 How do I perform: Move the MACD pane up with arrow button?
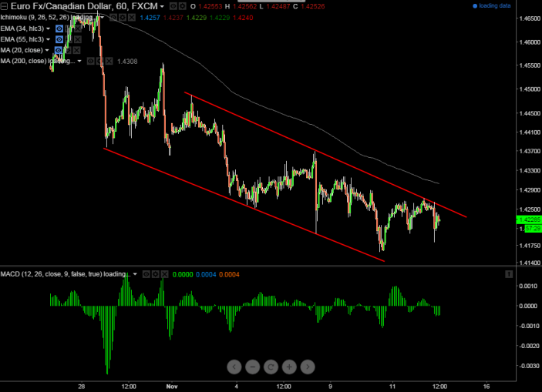[x=509, y=274]
